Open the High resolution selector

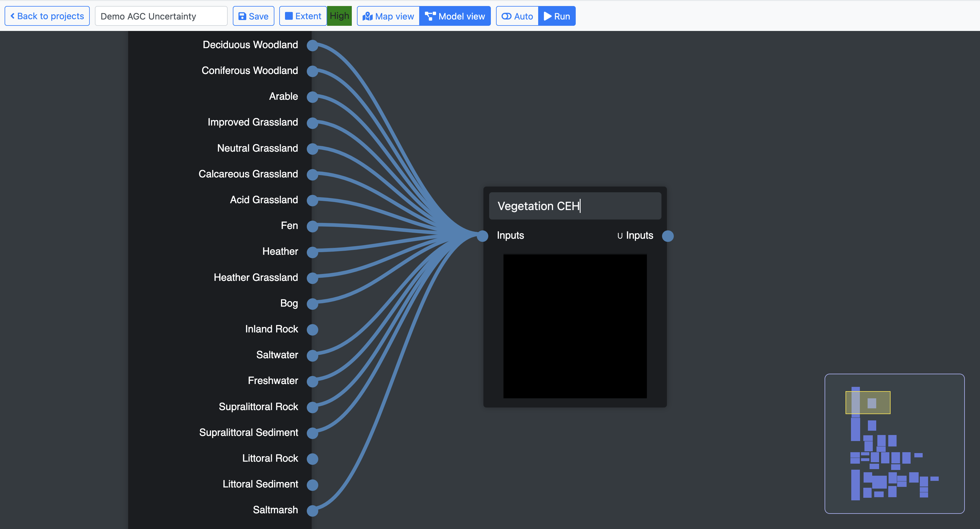339,16
